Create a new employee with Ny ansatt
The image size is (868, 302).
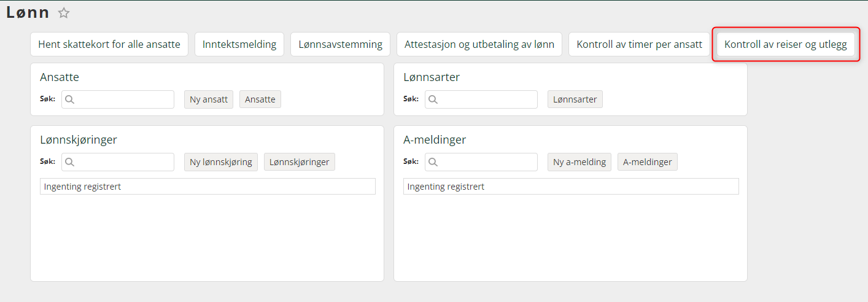click(209, 99)
